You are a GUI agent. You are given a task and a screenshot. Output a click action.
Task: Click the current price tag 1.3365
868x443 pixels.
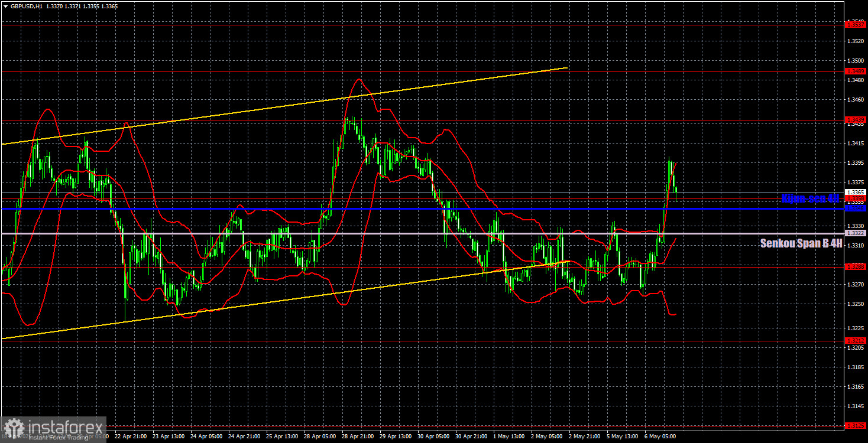pos(856,192)
